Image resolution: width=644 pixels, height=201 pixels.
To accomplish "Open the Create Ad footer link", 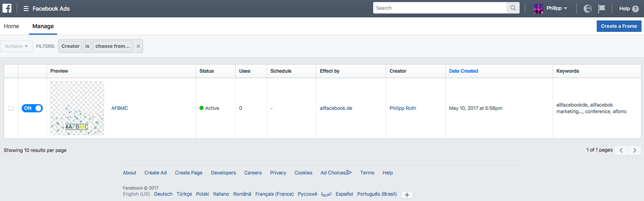I will click(x=155, y=173).
